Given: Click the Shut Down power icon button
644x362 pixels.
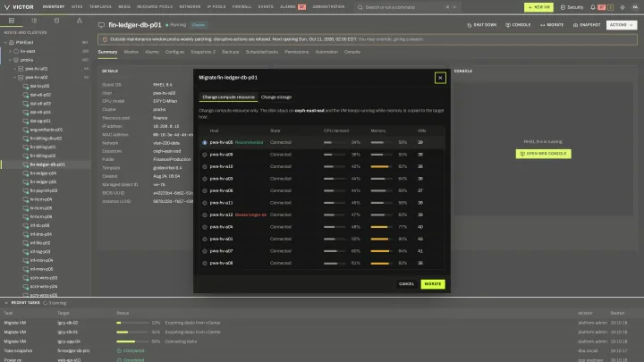Looking at the screenshot, I should (482, 25).
